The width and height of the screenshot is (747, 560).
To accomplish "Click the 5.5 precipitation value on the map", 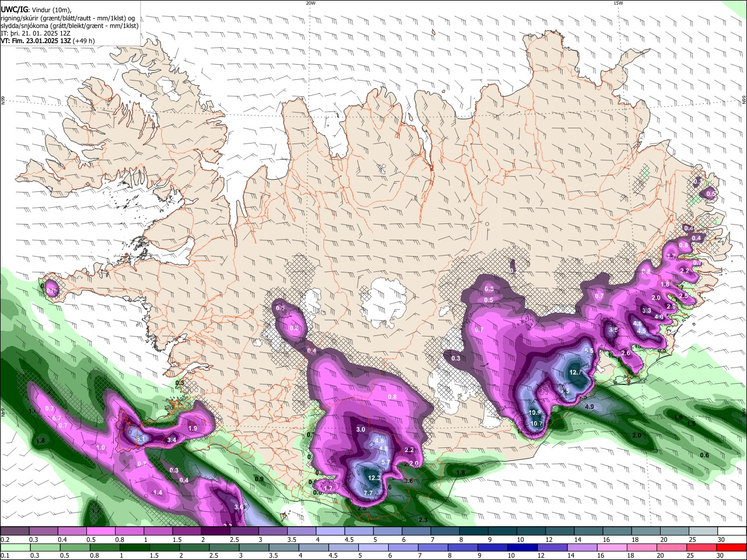I will click(x=589, y=351).
